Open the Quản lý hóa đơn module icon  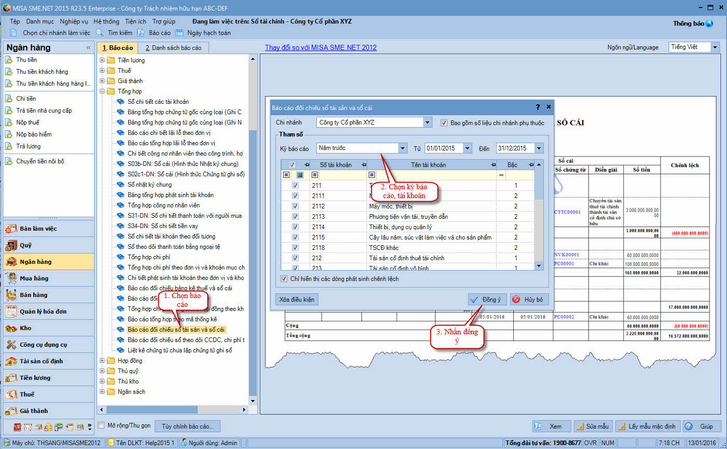point(11,312)
